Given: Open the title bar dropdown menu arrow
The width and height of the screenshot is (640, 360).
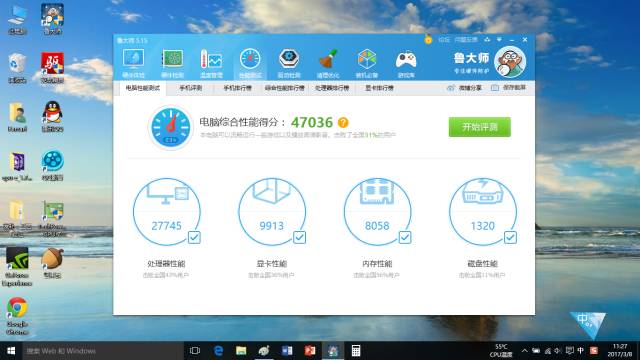Looking at the screenshot, I should (x=499, y=40).
